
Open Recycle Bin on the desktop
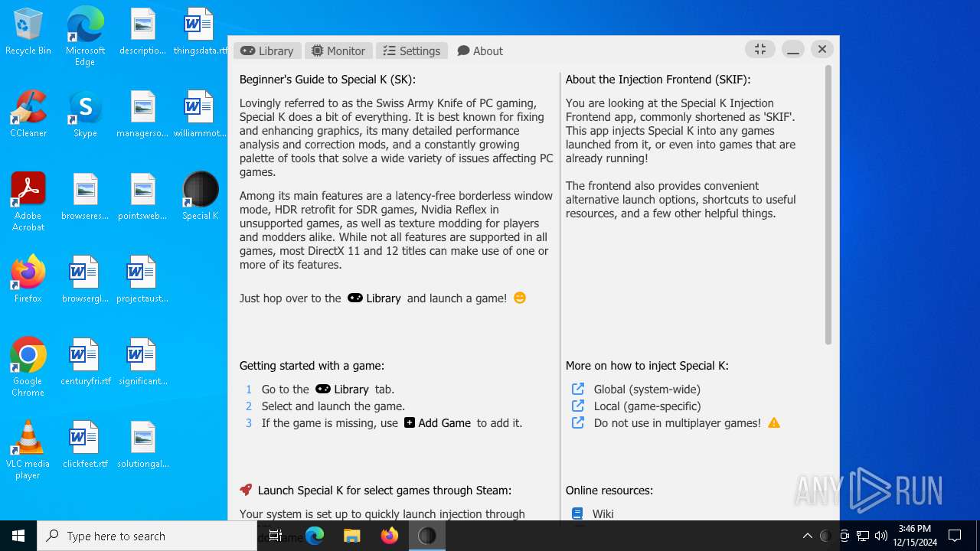pyautogui.click(x=28, y=32)
